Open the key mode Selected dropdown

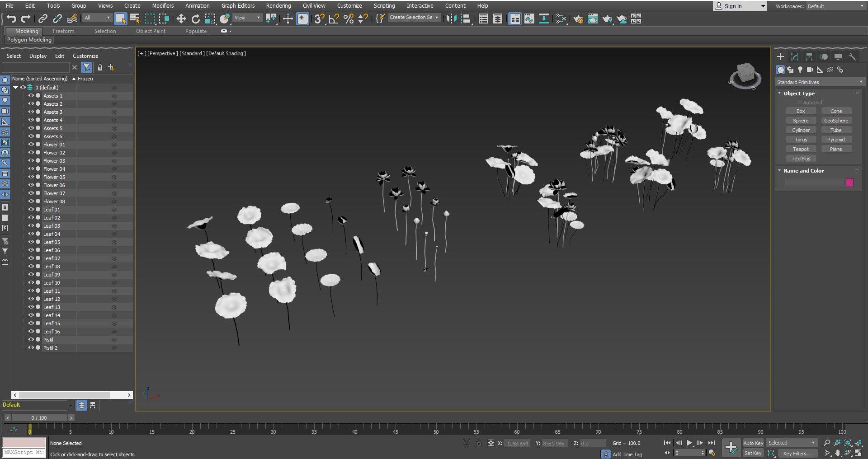[x=792, y=443]
